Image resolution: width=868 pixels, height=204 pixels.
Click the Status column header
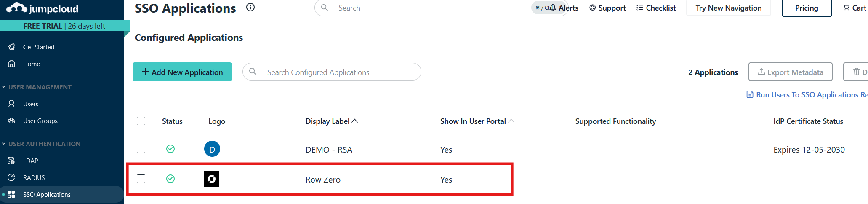click(172, 121)
